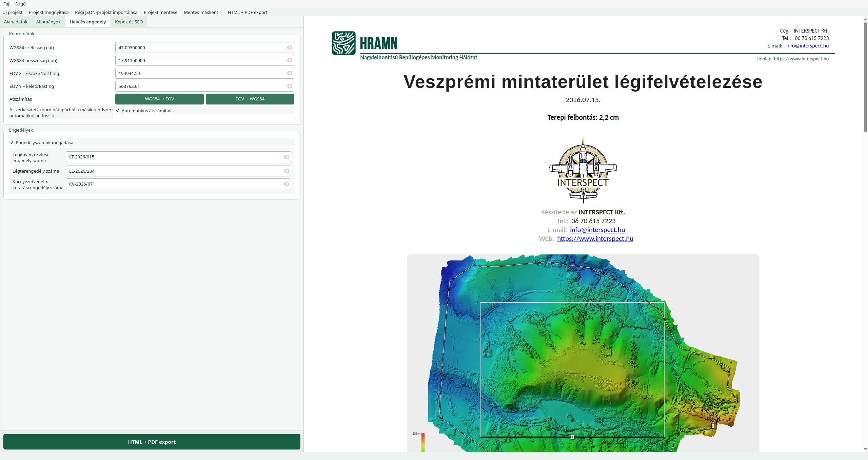Clear the LE-2026/284 permit field icon
Image resolution: width=868 pixels, height=460 pixels.
(286, 171)
